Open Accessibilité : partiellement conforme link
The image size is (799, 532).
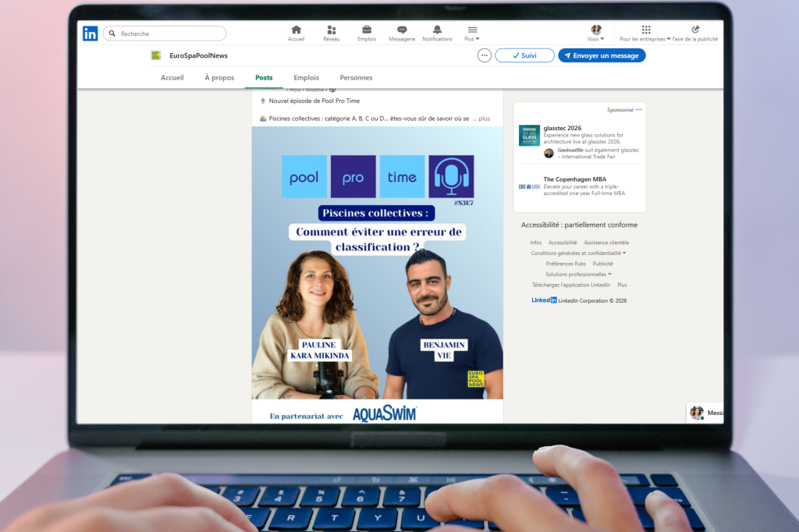[580, 225]
